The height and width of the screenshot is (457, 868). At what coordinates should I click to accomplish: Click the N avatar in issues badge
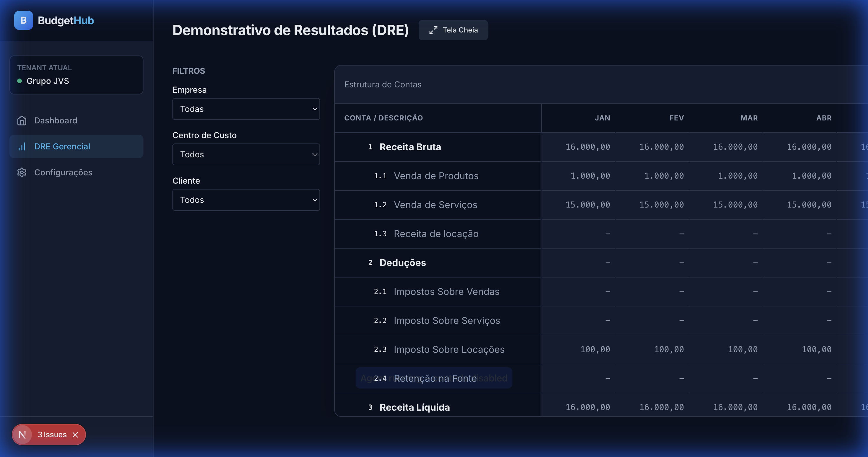[22, 435]
